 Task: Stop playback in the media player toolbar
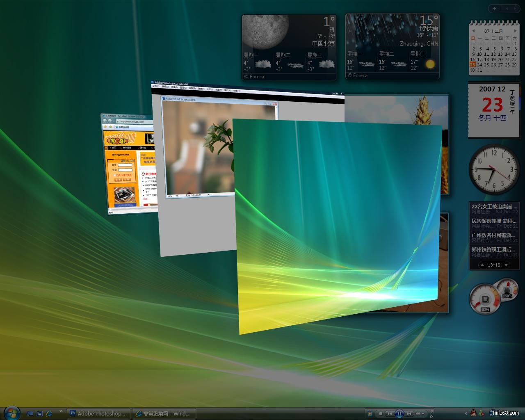381,413
